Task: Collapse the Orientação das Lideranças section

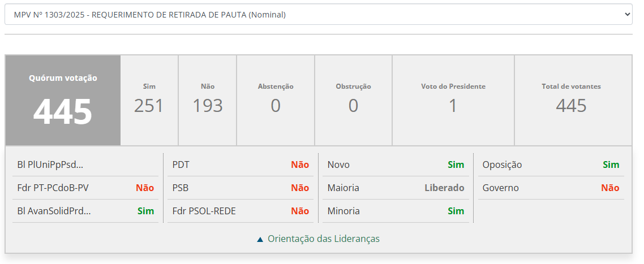Action: [323, 239]
